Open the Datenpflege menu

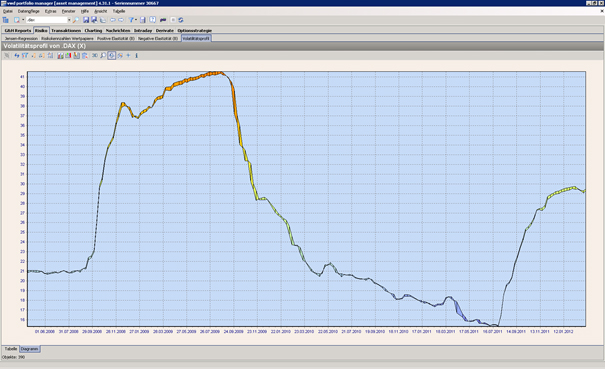29,11
